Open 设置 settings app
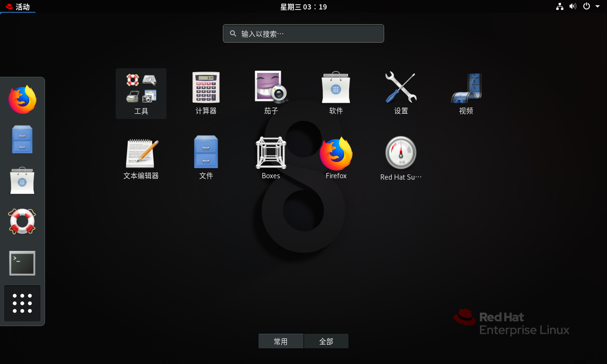 tap(401, 93)
